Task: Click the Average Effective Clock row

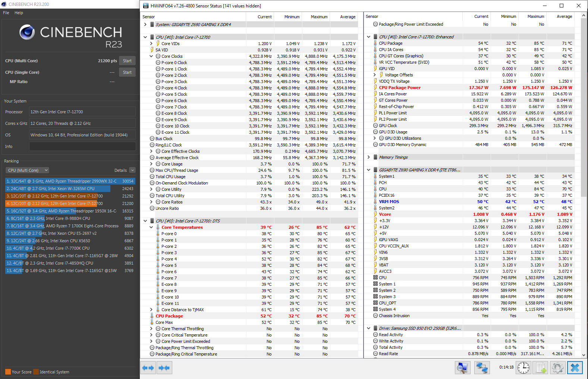Action: (249, 158)
